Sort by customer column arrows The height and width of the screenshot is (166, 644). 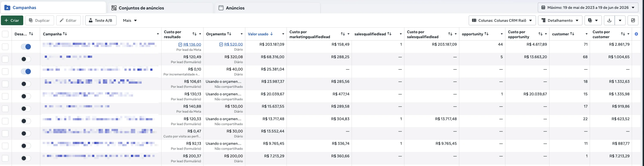click(x=572, y=34)
